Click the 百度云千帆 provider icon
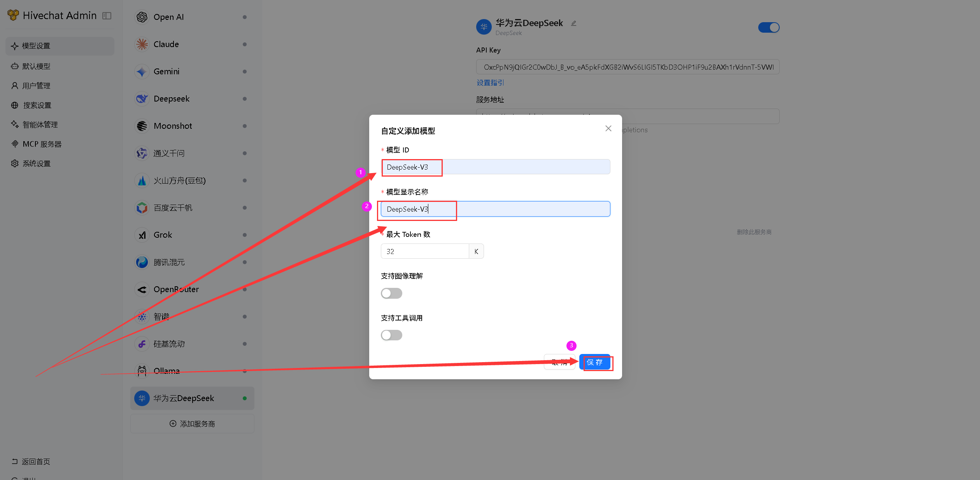This screenshot has width=980, height=480. [142, 208]
